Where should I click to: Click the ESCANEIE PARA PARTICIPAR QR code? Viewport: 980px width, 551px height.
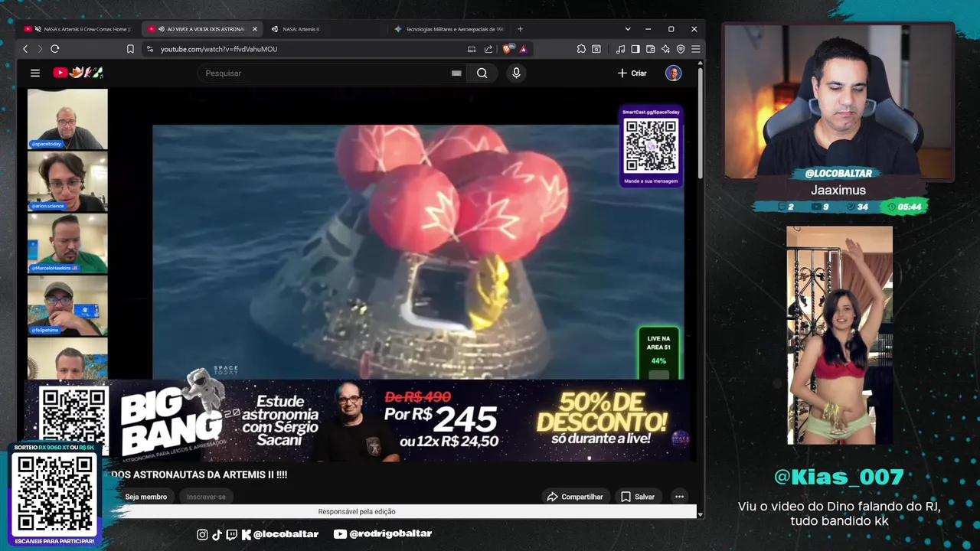coord(54,493)
